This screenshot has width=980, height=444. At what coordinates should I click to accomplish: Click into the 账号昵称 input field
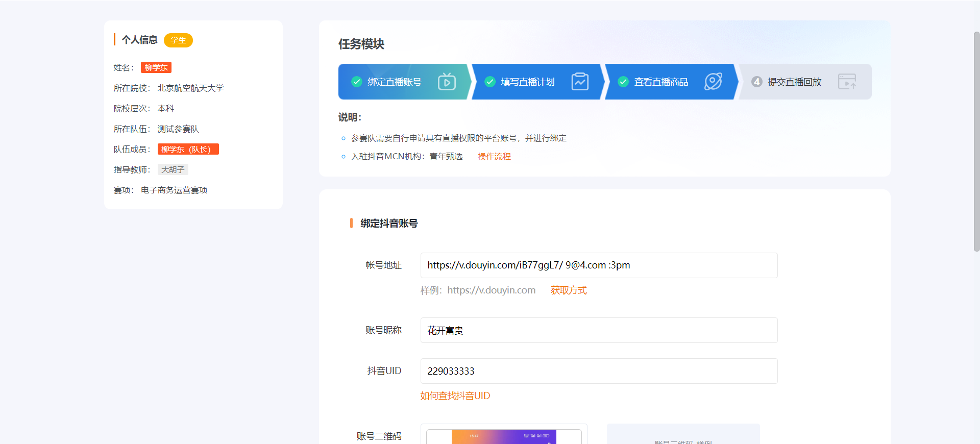599,330
